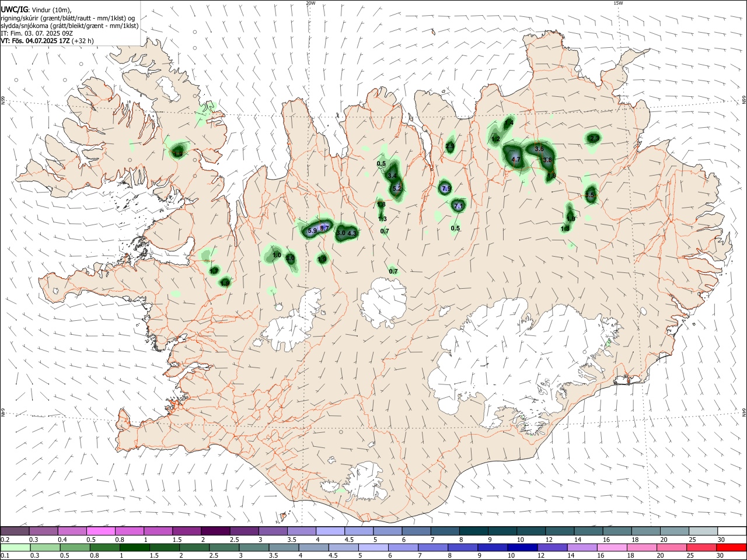Screen dimensions: 747x560
Task: Click the dark blue 10 mm rain scale swatch
Action: (x=522, y=547)
